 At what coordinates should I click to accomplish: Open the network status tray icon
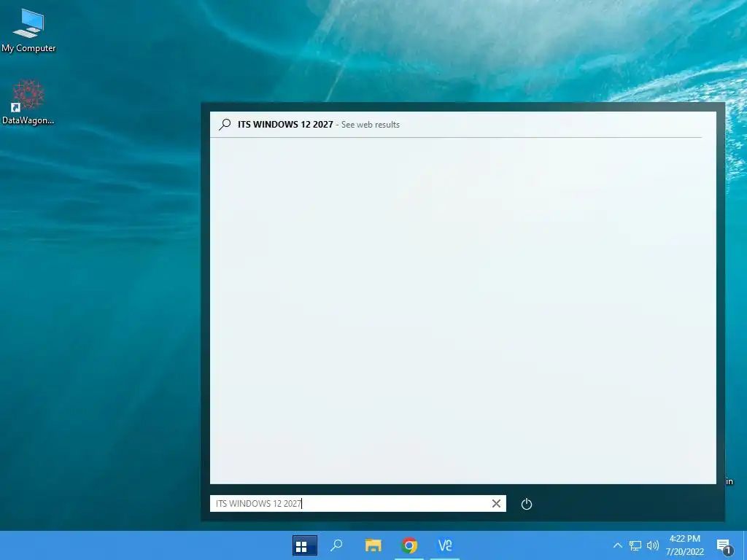(x=635, y=545)
